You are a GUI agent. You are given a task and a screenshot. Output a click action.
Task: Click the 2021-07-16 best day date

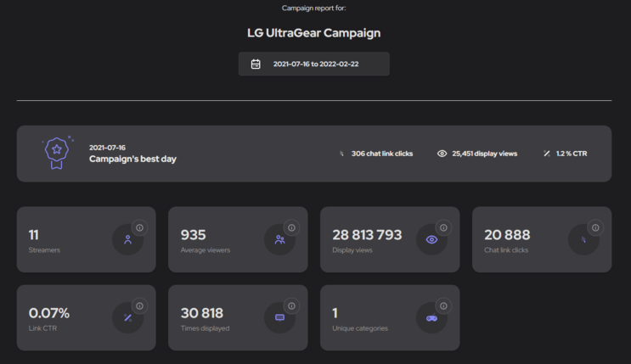coord(108,148)
